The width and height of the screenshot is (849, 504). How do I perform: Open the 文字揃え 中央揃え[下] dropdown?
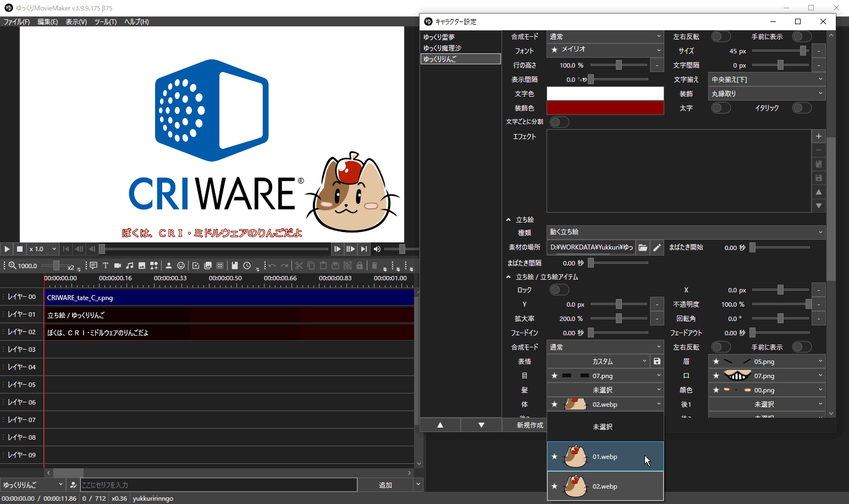(767, 79)
